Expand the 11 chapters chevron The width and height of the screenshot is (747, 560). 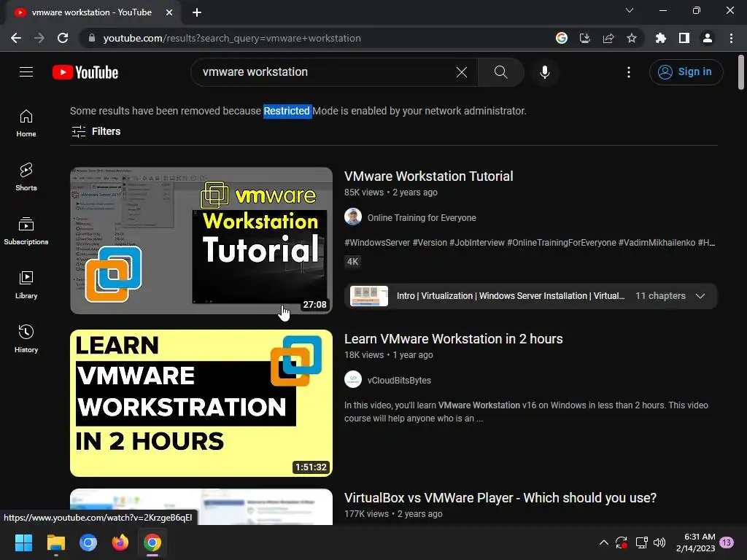coord(700,296)
